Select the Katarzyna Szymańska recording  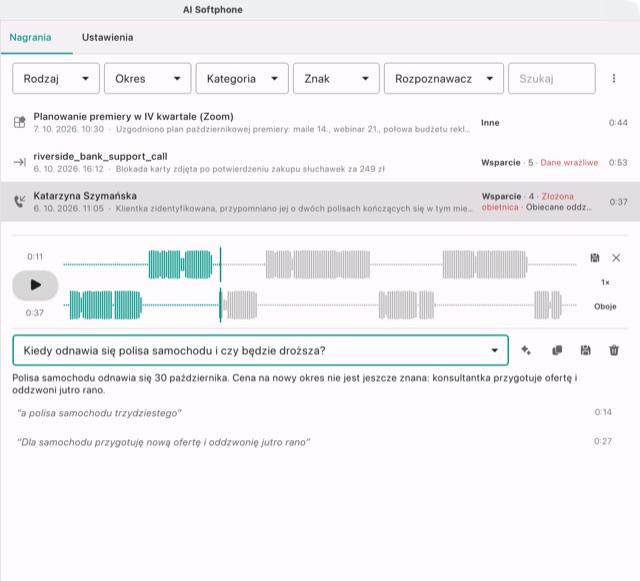(x=320, y=202)
